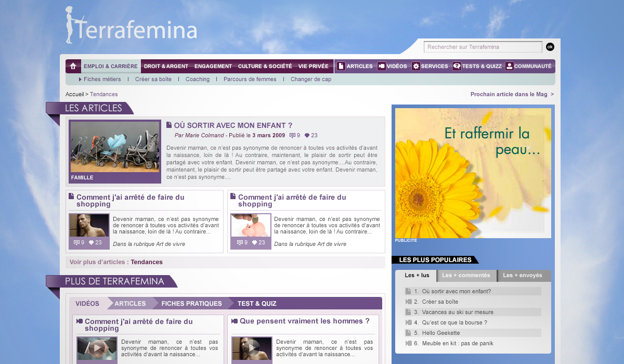Click the Communauté person icon

point(509,66)
